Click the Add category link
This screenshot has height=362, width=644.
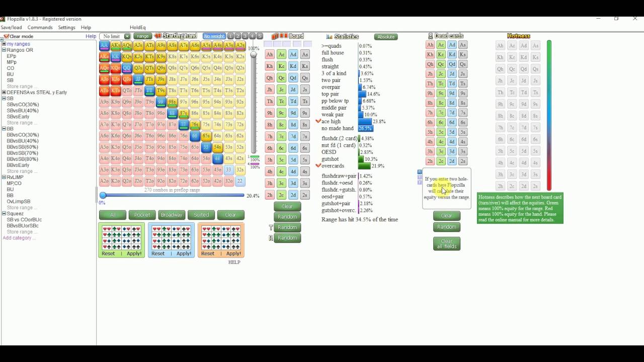[19, 238]
